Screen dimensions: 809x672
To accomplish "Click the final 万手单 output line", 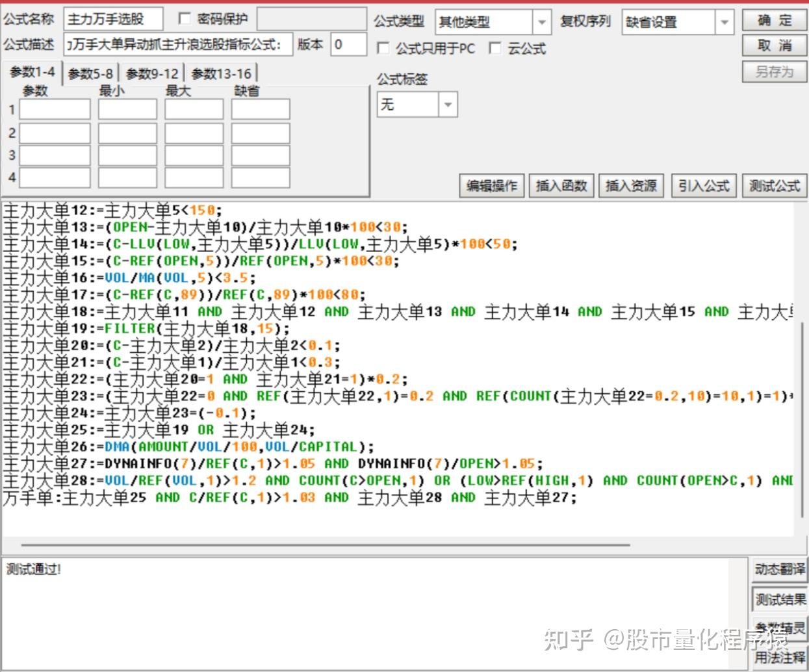I will coord(290,497).
